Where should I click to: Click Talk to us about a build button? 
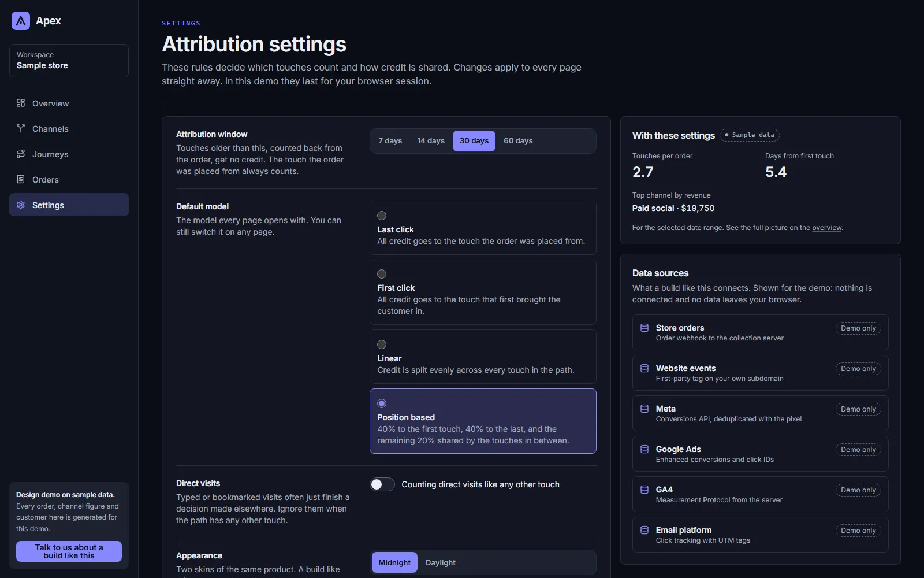(69, 551)
